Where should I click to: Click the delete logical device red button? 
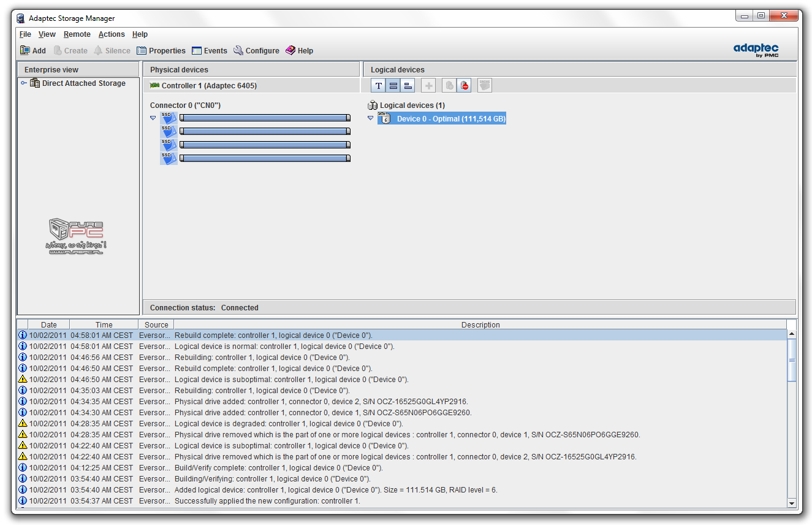coord(465,86)
